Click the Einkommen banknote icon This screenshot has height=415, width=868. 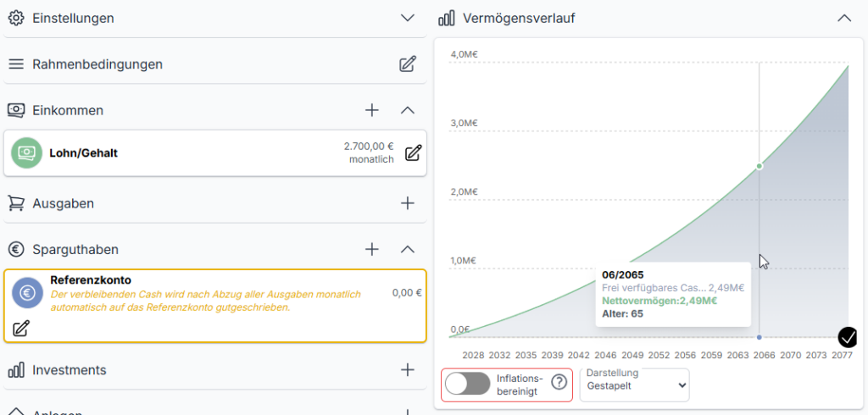tap(17, 111)
